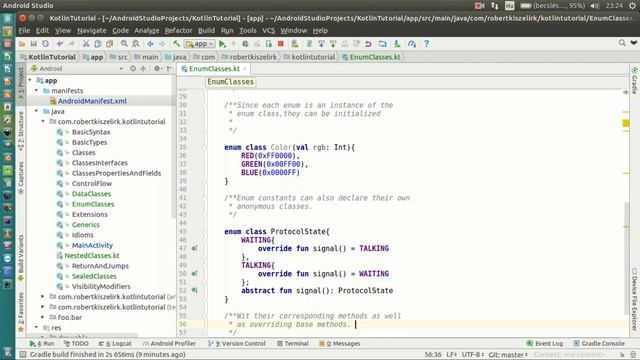This screenshot has width=640, height=360.
Task: Click the Navigate Back arrow icon
Action: coord(150,44)
